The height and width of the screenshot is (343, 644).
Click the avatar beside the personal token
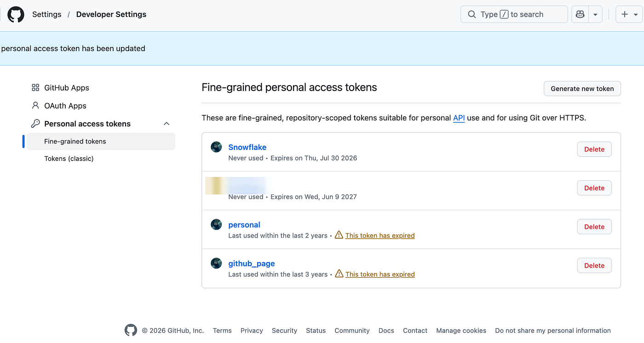tap(216, 224)
